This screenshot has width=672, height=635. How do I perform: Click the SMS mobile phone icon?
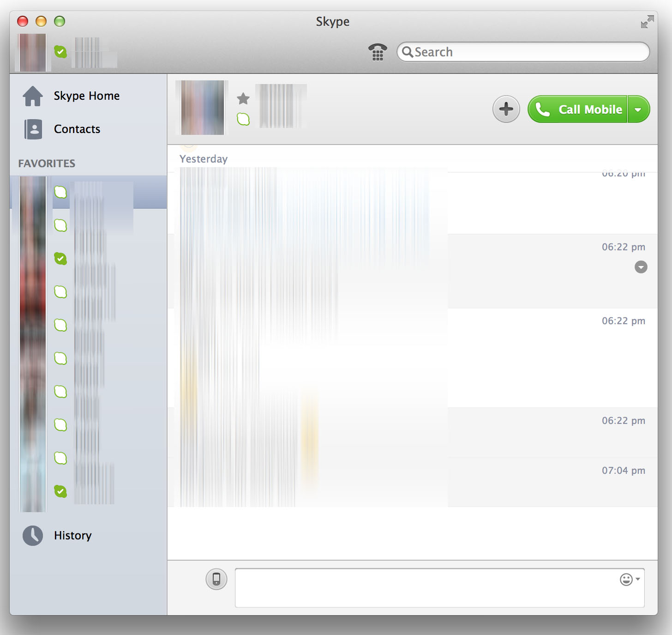(x=216, y=579)
